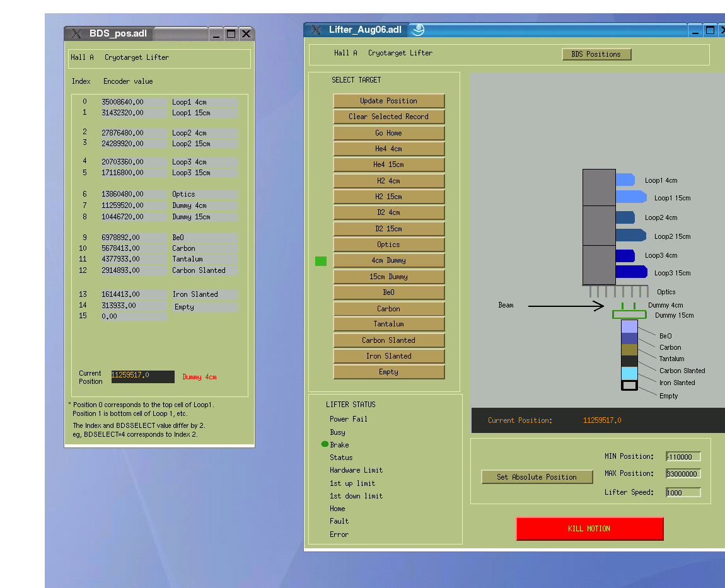Image resolution: width=725 pixels, height=588 pixels.
Task: Click Current Position value in Lifter window
Action: pos(602,420)
